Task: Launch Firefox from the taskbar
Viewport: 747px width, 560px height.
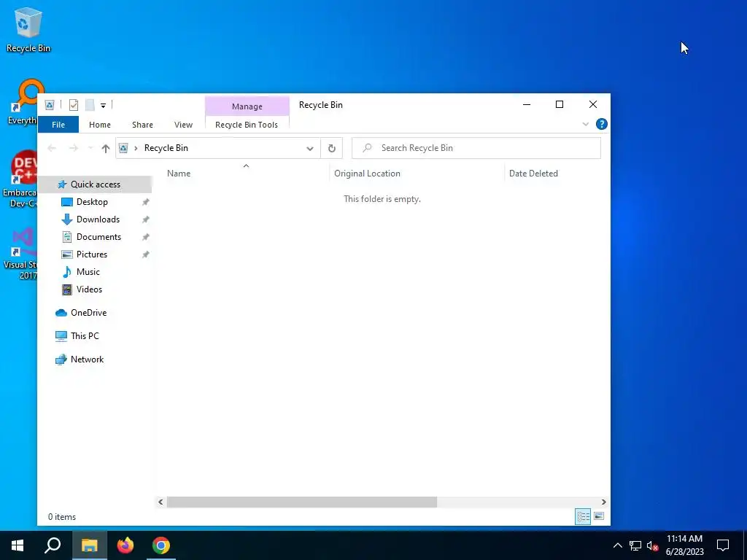Action: [125, 545]
